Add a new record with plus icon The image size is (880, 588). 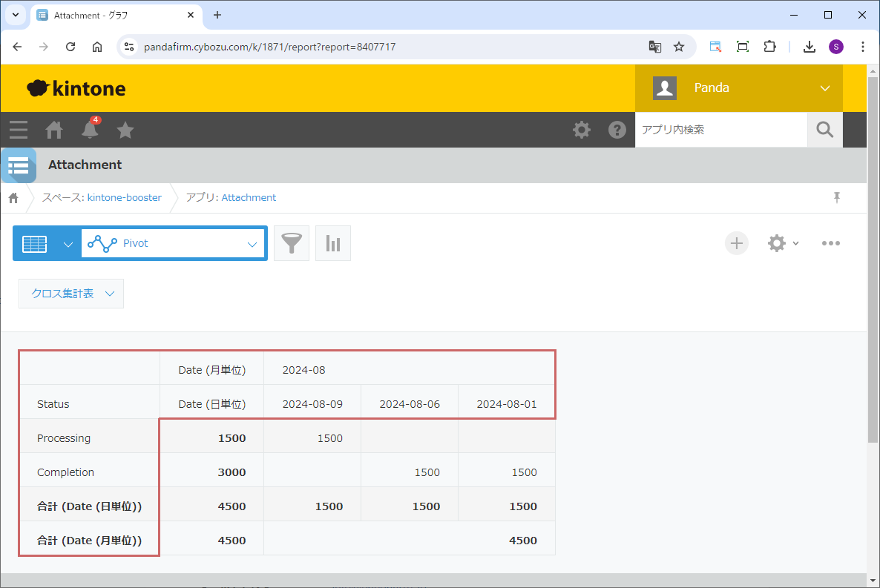(736, 243)
